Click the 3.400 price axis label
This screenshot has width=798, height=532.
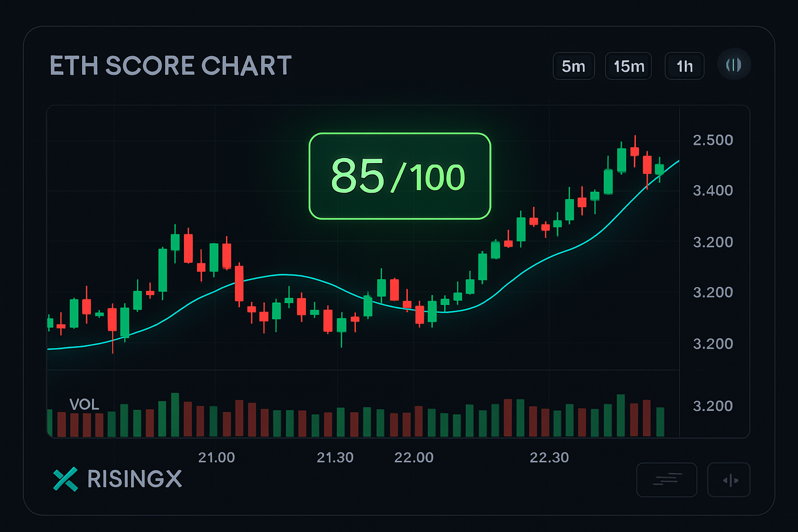pos(713,191)
